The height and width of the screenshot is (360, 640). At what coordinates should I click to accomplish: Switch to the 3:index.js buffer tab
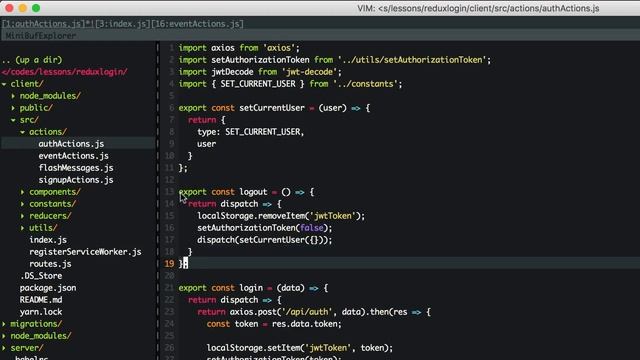122,24
